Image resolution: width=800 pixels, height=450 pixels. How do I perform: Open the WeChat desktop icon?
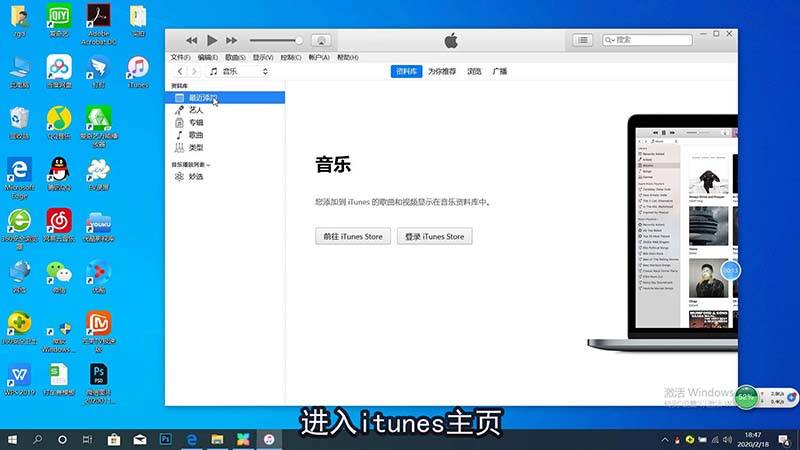59,277
